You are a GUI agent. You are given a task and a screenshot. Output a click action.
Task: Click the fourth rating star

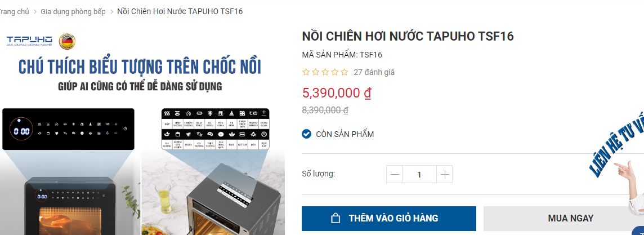[335, 72]
